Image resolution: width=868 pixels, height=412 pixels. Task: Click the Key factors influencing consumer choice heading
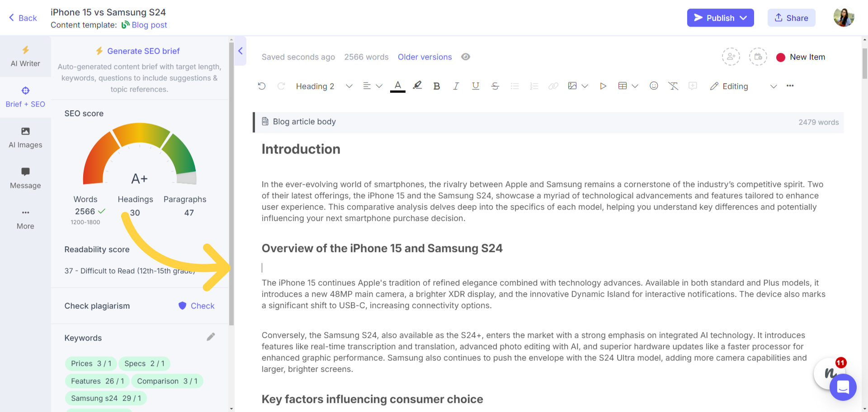click(372, 399)
